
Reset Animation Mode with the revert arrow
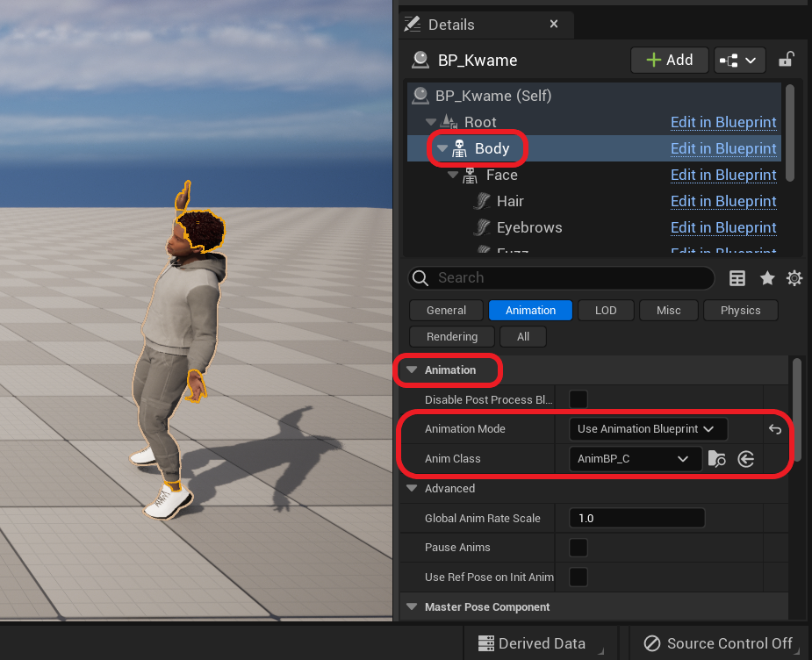773,429
